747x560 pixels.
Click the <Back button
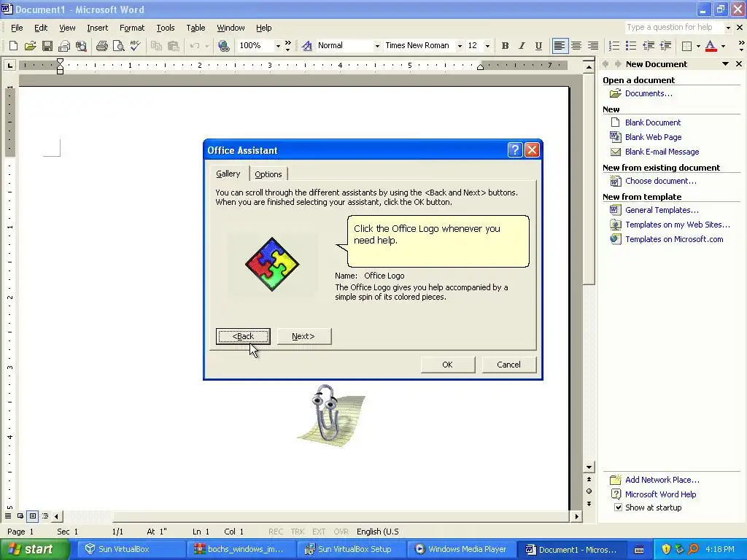point(243,336)
